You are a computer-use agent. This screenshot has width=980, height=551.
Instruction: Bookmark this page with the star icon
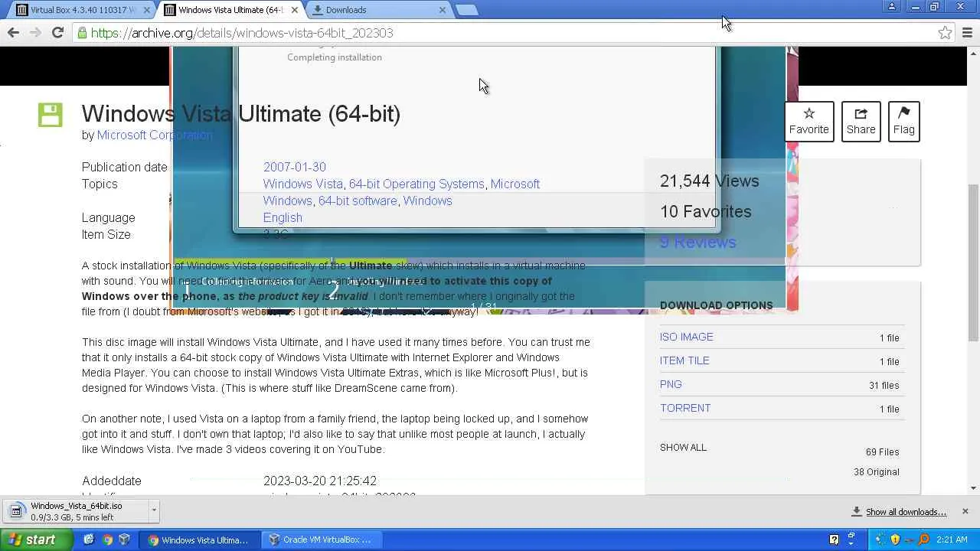[945, 33]
